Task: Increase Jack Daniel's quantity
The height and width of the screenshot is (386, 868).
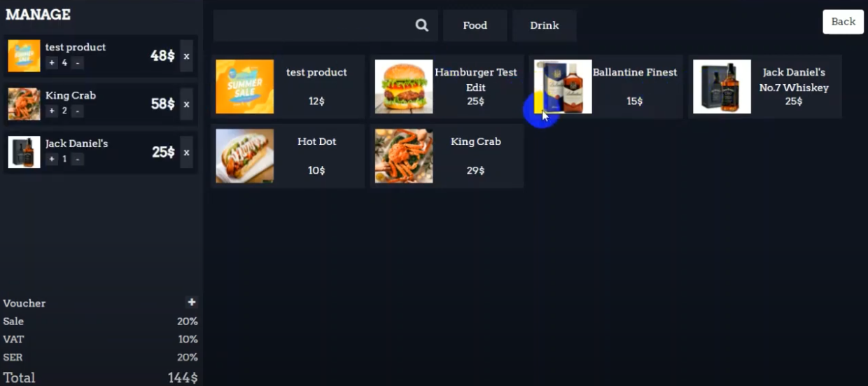Action: pos(52,159)
